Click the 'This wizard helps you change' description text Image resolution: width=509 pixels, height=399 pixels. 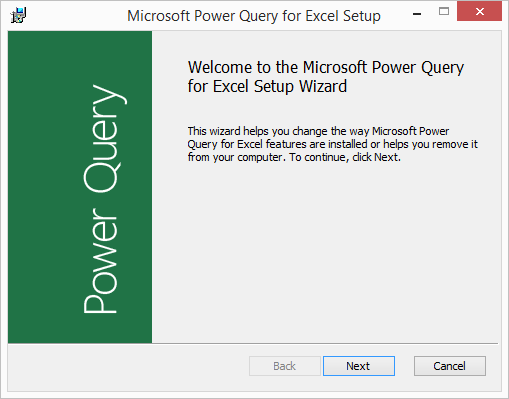point(332,144)
